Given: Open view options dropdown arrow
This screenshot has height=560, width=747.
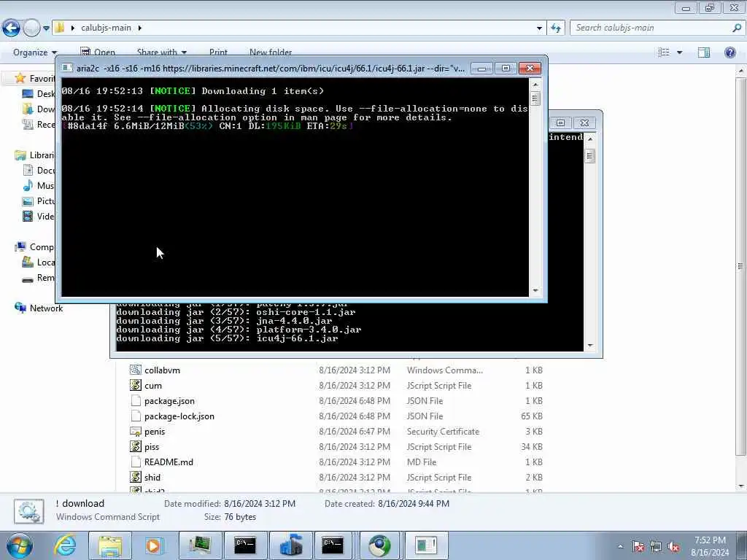Looking at the screenshot, I should [679, 52].
